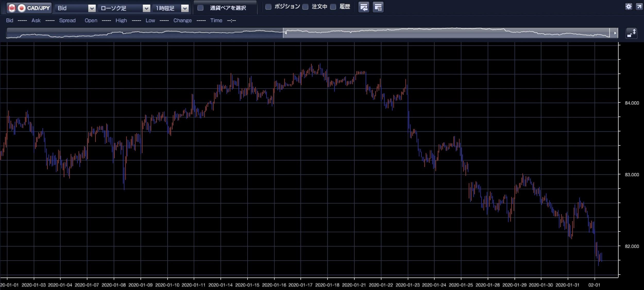Click the pop-out arrow icon

pyautogui.click(x=639, y=6)
